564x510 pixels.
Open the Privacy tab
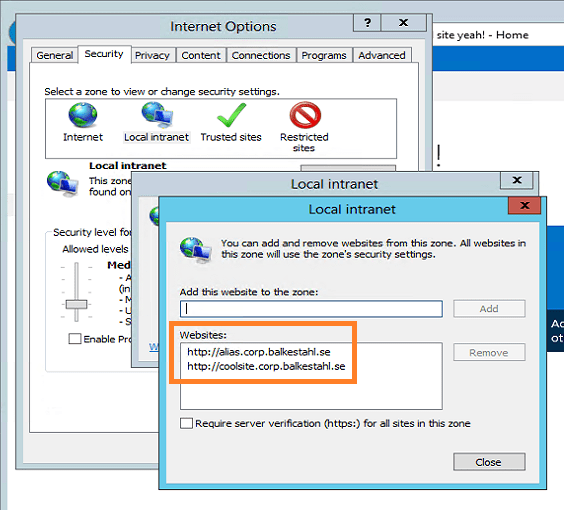coord(152,55)
